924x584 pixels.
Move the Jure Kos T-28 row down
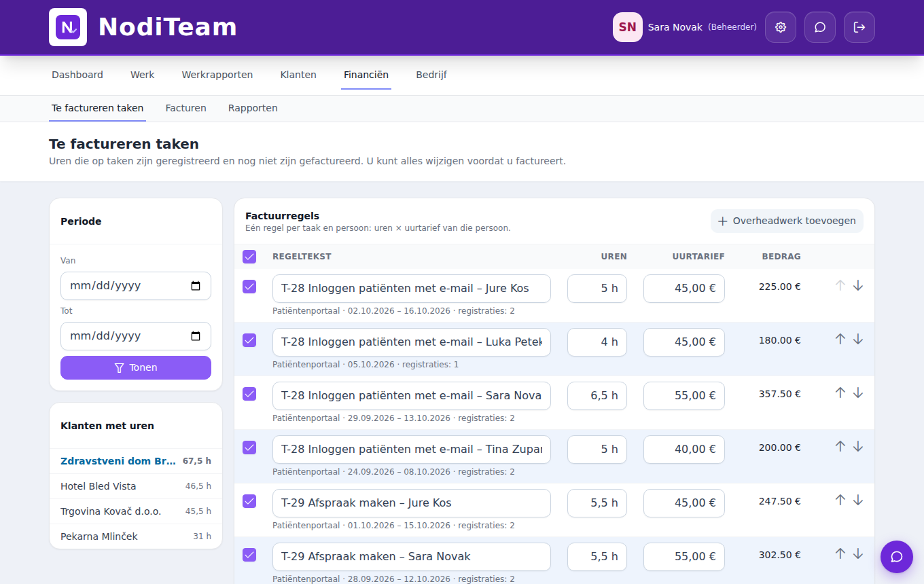point(858,286)
